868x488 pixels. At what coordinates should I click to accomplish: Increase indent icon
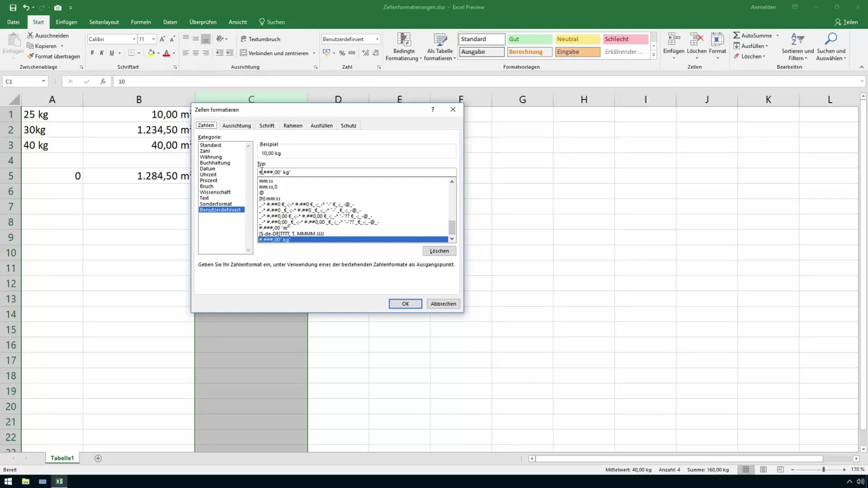pos(230,53)
